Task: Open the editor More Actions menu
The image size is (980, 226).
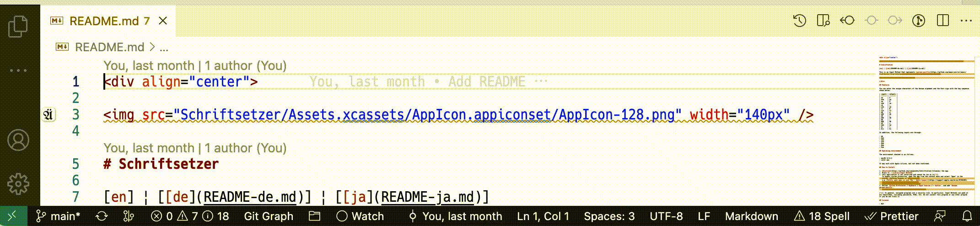Action: 966,21
